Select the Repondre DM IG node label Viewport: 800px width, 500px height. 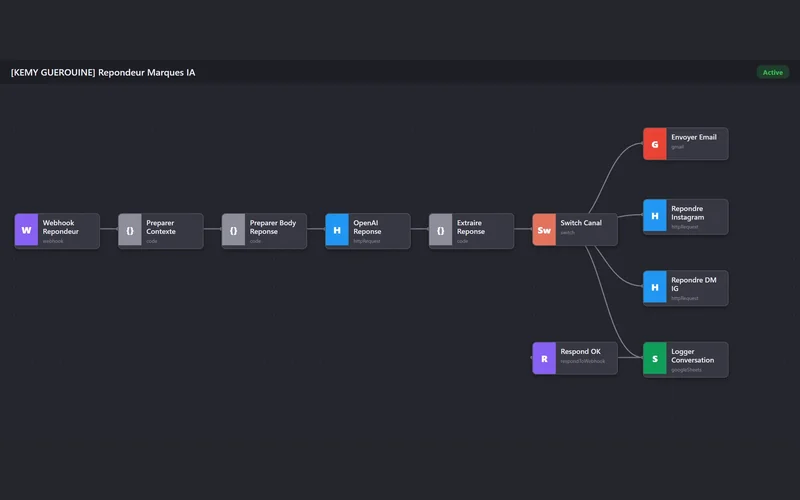694,284
